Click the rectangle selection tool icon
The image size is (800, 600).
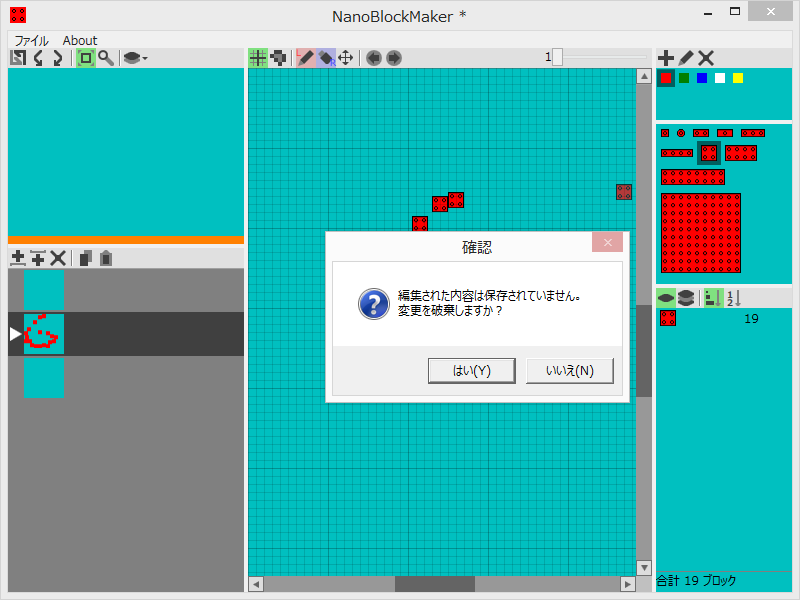(85, 58)
